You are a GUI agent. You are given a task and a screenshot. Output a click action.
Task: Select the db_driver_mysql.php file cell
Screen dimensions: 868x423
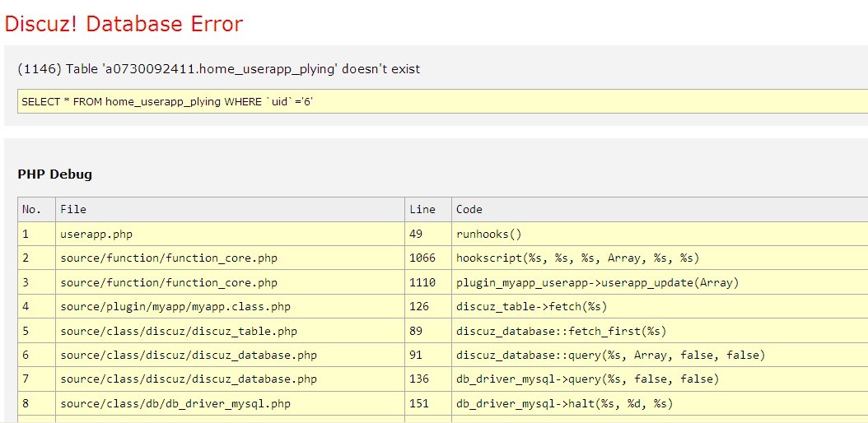pyautogui.click(x=231, y=403)
